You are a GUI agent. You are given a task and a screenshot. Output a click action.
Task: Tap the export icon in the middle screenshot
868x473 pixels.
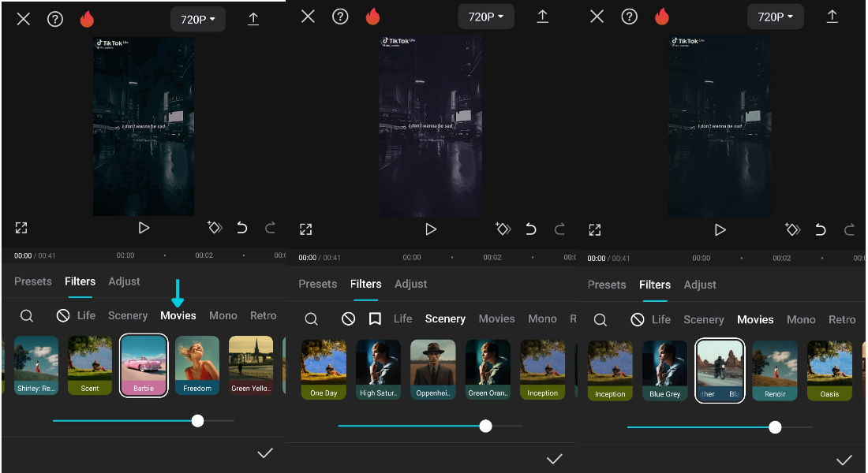pos(543,17)
